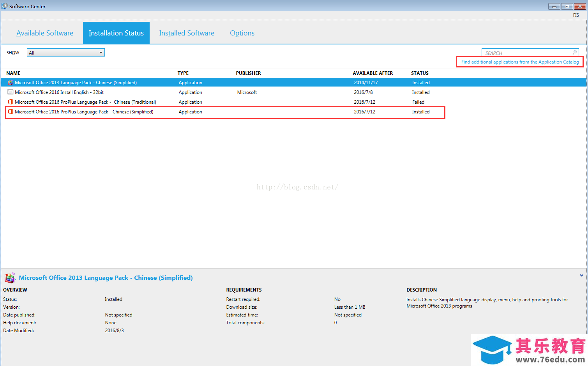Click the 2014/11/17 available date cell

tap(366, 83)
